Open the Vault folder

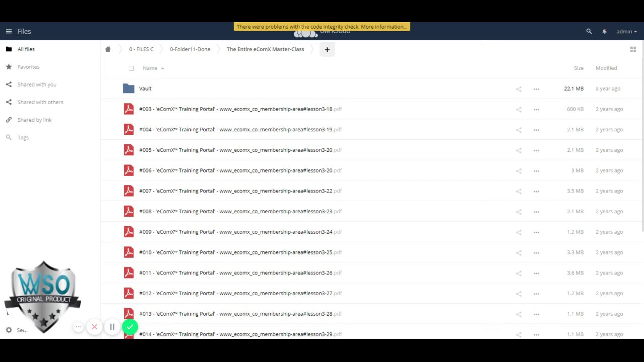tap(145, 88)
